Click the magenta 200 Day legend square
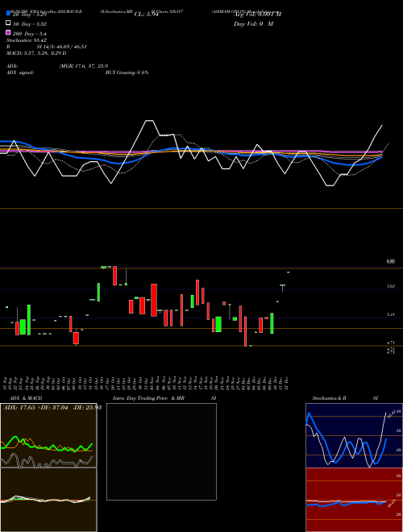 pos(9,32)
